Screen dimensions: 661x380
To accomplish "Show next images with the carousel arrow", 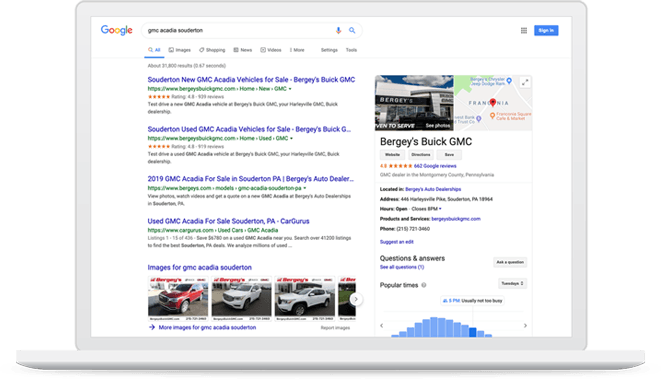I will 356,299.
